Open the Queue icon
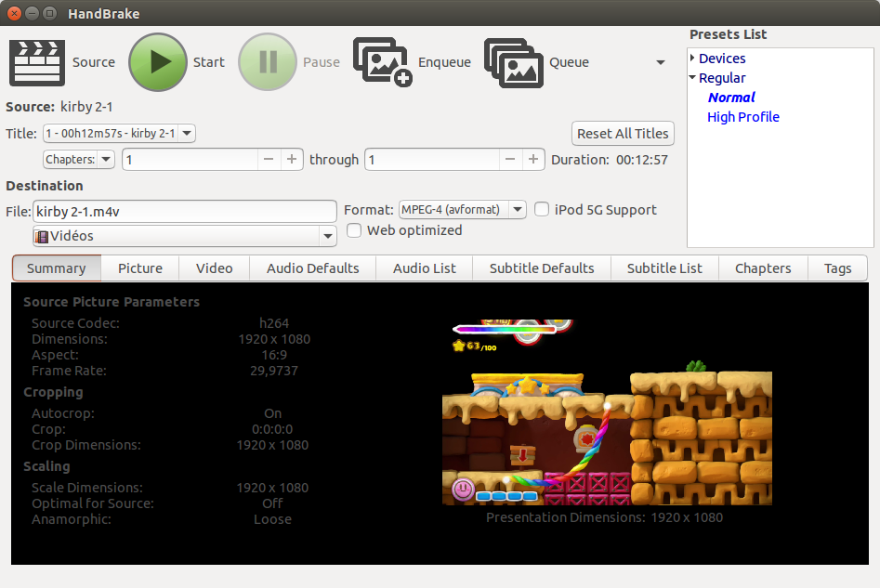 514,62
